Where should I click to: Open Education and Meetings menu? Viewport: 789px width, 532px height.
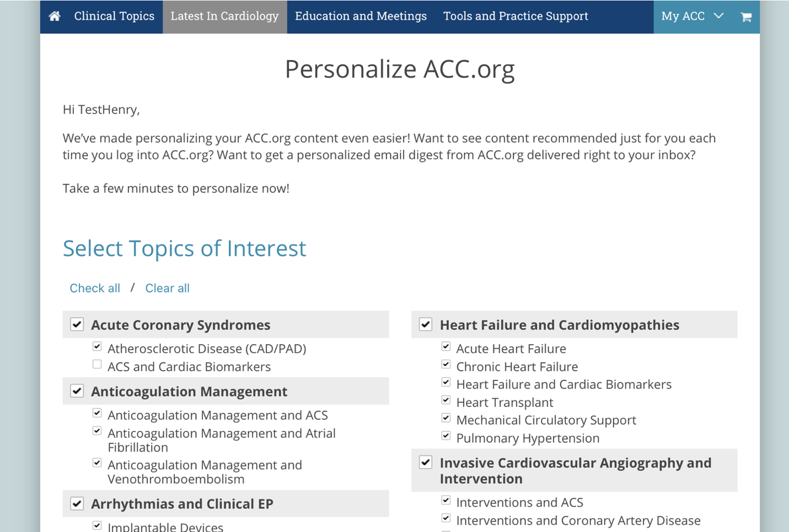pyautogui.click(x=361, y=16)
